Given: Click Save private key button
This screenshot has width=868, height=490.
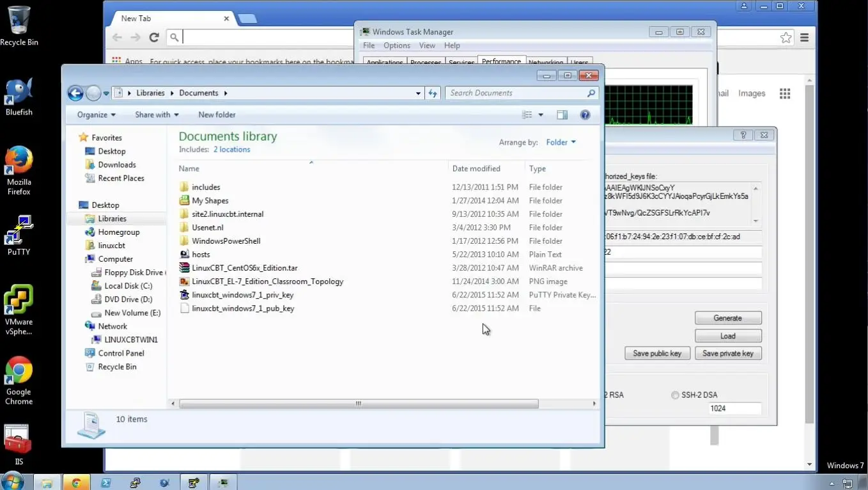Looking at the screenshot, I should 728,353.
